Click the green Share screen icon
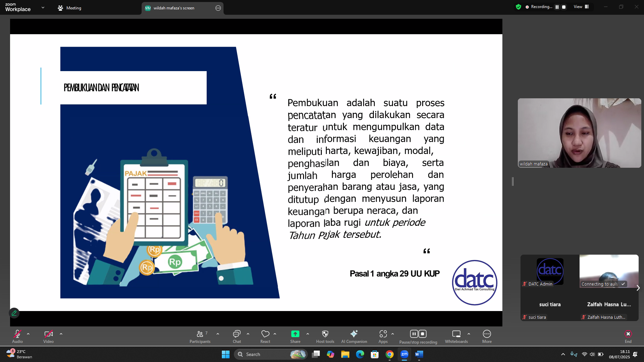The width and height of the screenshot is (644, 362). pyautogui.click(x=295, y=334)
